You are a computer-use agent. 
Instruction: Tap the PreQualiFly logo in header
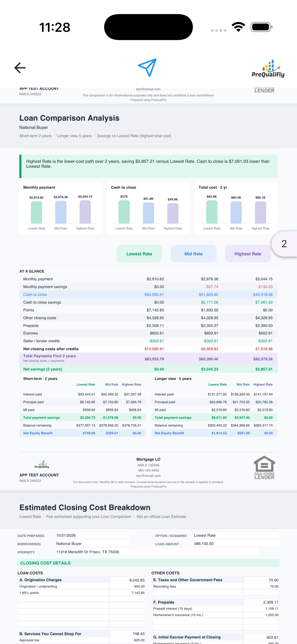pos(268,69)
